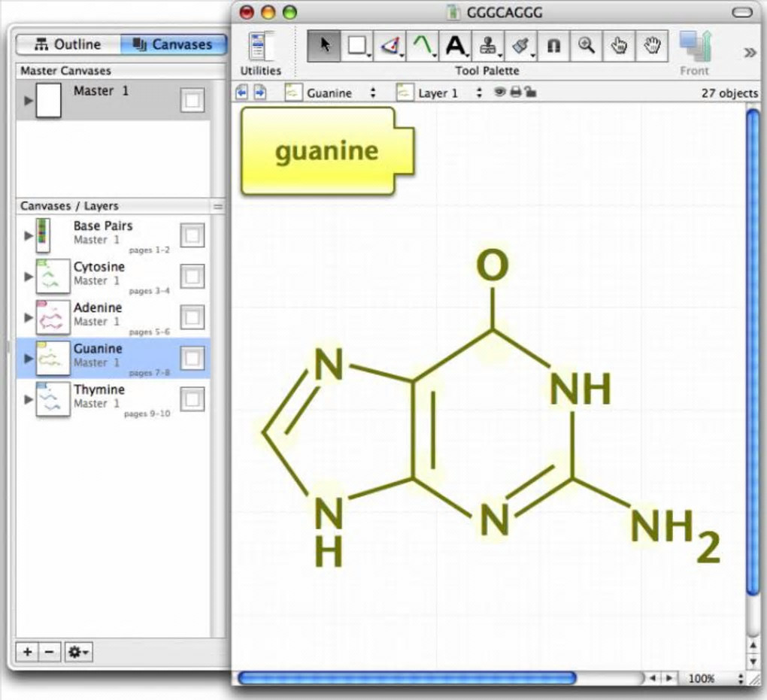
Task: Select the Thymine canvas row
Action: [x=114, y=400]
